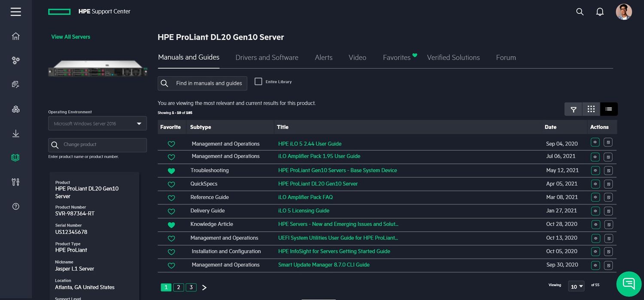Open the filter funnel button
Screen dimensions: 644x300
[x=573, y=109]
